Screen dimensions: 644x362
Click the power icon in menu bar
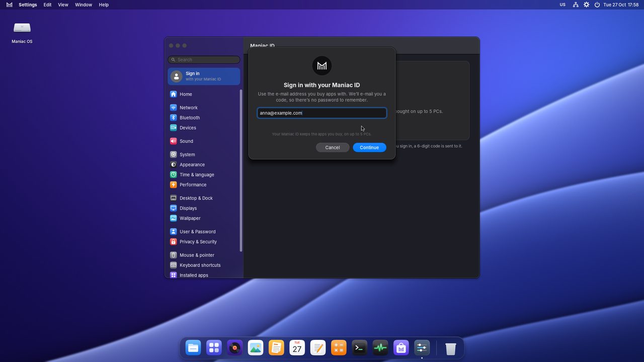coord(597,5)
